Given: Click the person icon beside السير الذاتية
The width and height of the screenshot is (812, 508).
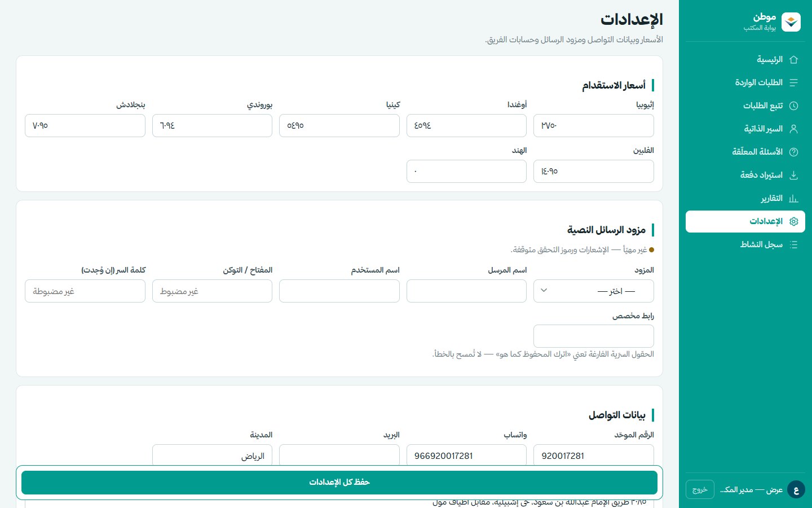Looking at the screenshot, I should (x=793, y=129).
